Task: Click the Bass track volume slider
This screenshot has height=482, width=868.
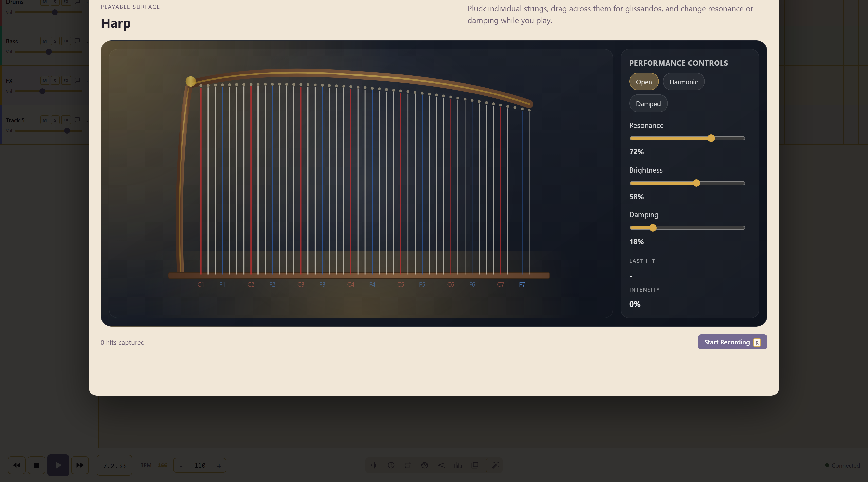Action: 49,52
